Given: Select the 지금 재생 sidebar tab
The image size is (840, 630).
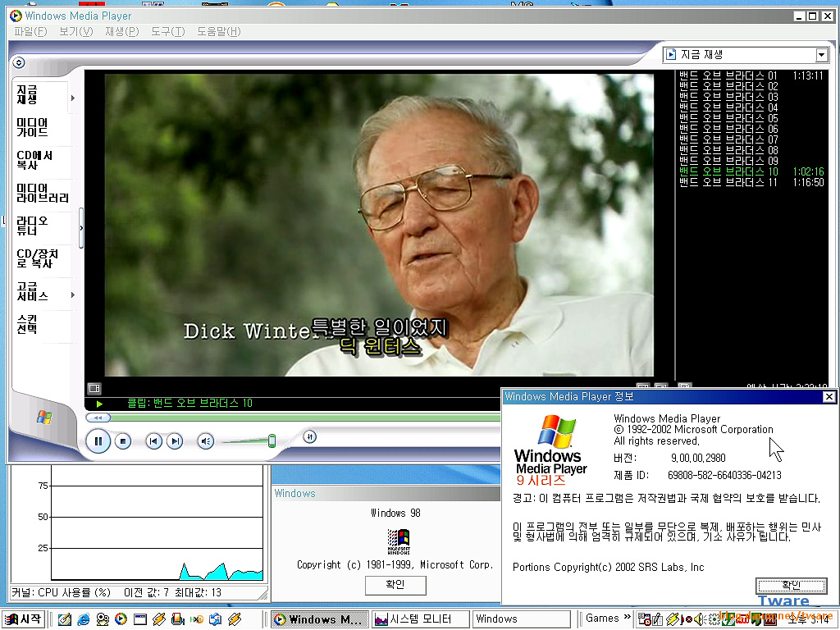Looking at the screenshot, I should point(41,95).
